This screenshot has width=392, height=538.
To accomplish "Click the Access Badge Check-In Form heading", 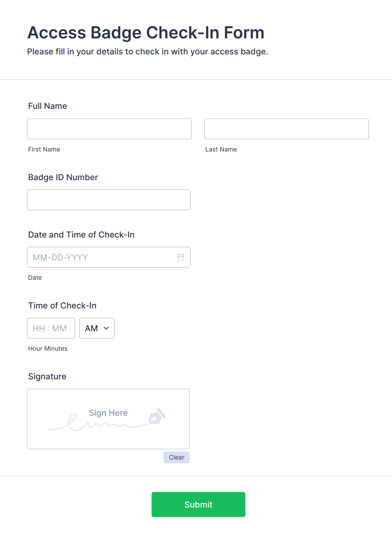I will [x=145, y=32].
